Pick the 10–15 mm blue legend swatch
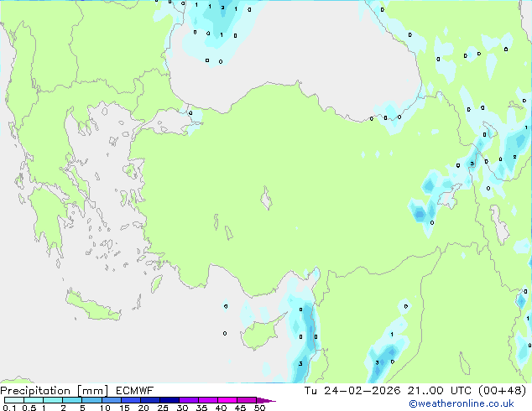Viewport: 532px width, 411px height. point(112,400)
